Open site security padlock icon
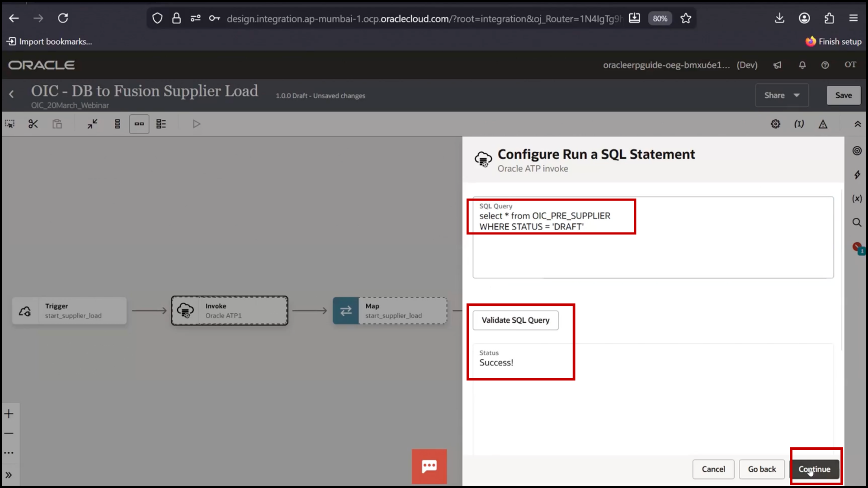Image resolution: width=868 pixels, height=488 pixels. coord(176,19)
